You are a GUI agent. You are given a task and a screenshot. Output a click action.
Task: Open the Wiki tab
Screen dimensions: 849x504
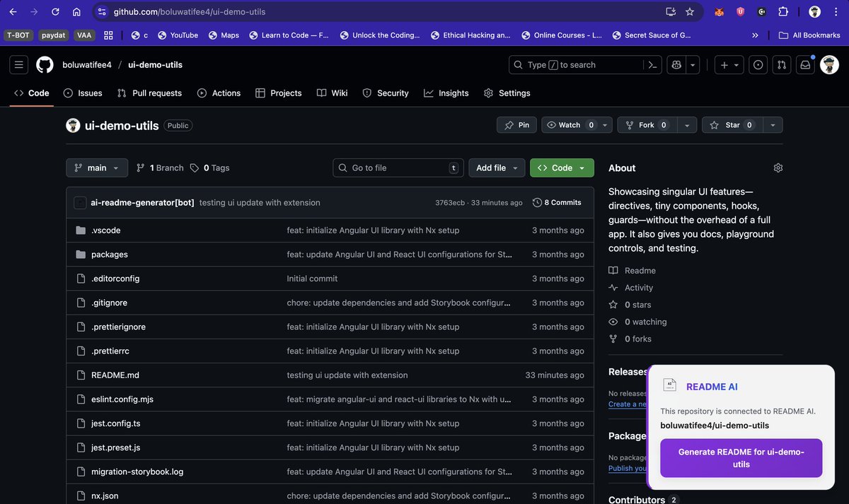tap(332, 93)
